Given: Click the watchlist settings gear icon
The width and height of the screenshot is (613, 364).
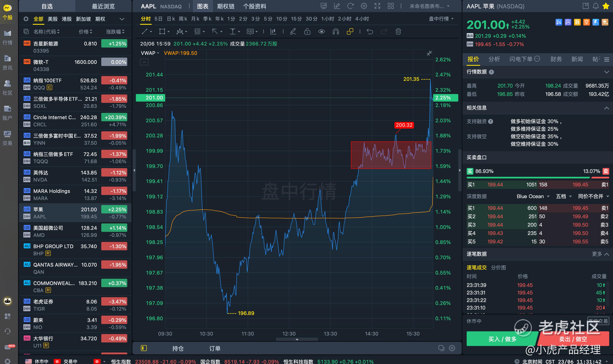Looking at the screenshot, I should 26,19.
